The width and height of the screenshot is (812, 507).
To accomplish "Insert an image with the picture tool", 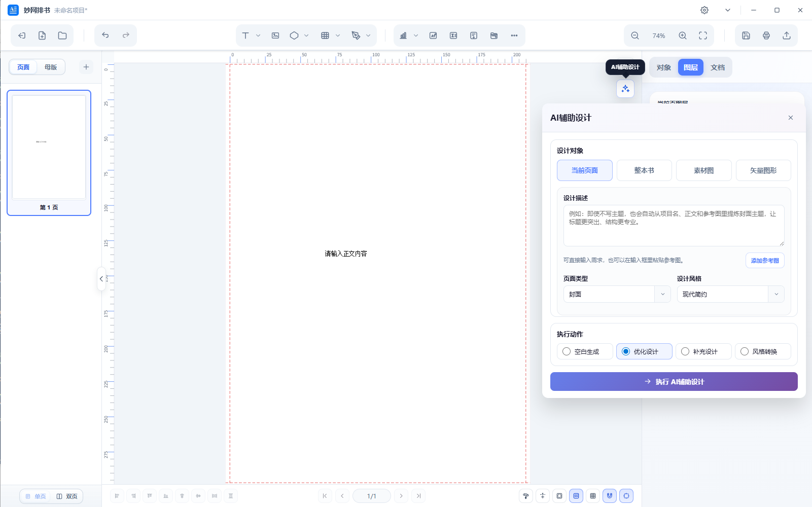I will [x=275, y=35].
